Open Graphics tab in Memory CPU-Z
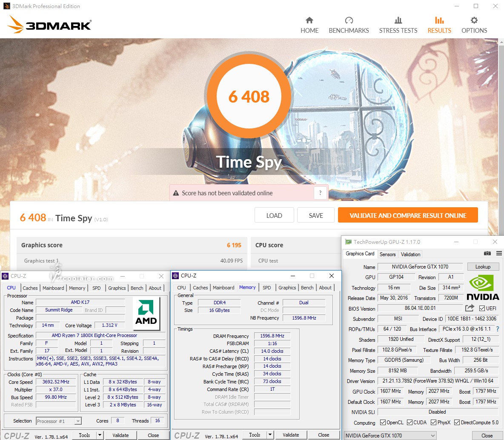The height and width of the screenshot is (440, 504). click(287, 288)
